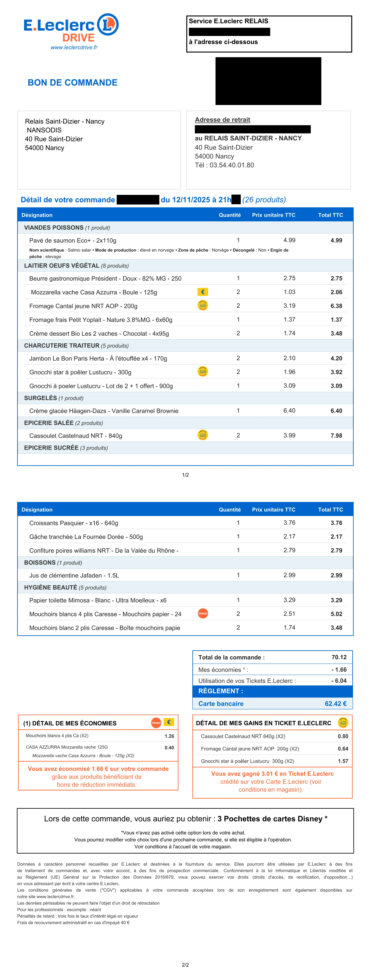Image resolution: width=379 pixels, height=980 pixels.
Task: Click 'Gâche tranchée La Fournée Dorée' product name
Action: [86, 537]
